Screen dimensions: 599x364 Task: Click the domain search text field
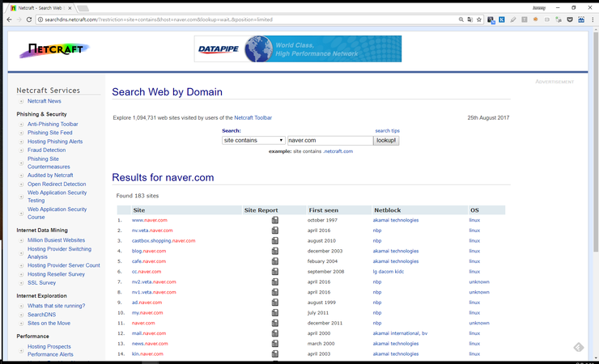329,140
